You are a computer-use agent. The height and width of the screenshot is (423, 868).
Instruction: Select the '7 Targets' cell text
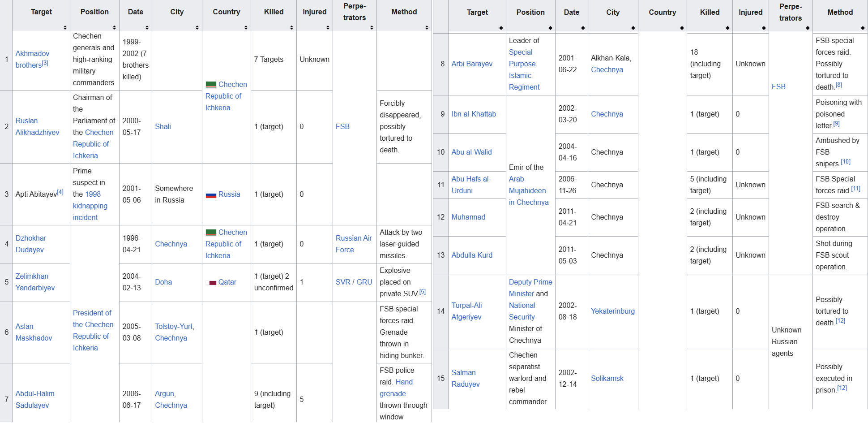[x=269, y=59]
